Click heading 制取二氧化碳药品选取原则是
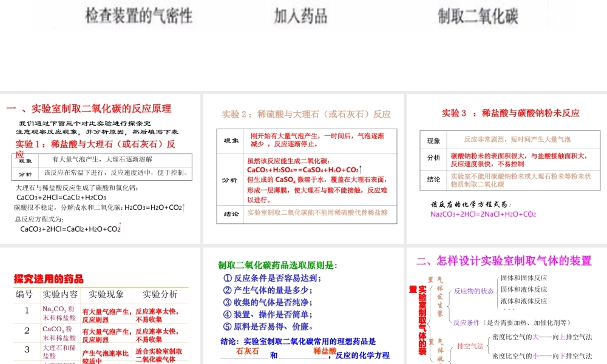Image resolution: width=607 pixels, height=364 pixels. point(277,265)
